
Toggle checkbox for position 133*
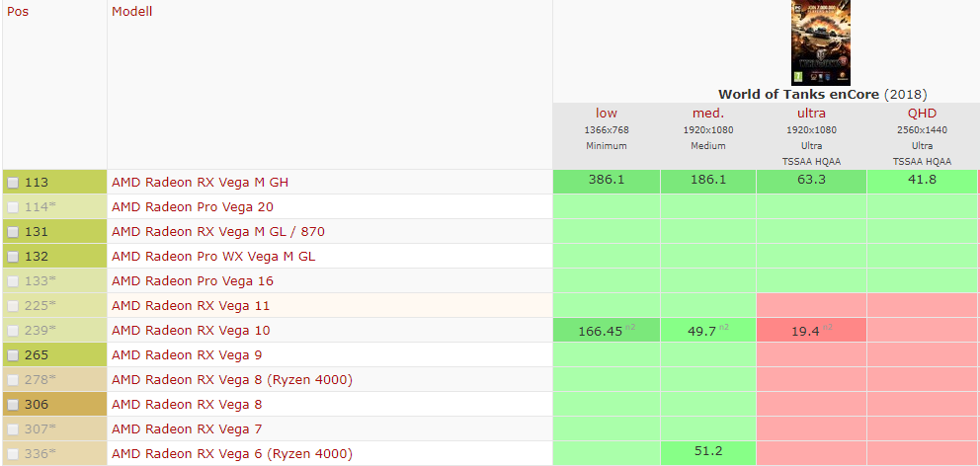pos(13,281)
